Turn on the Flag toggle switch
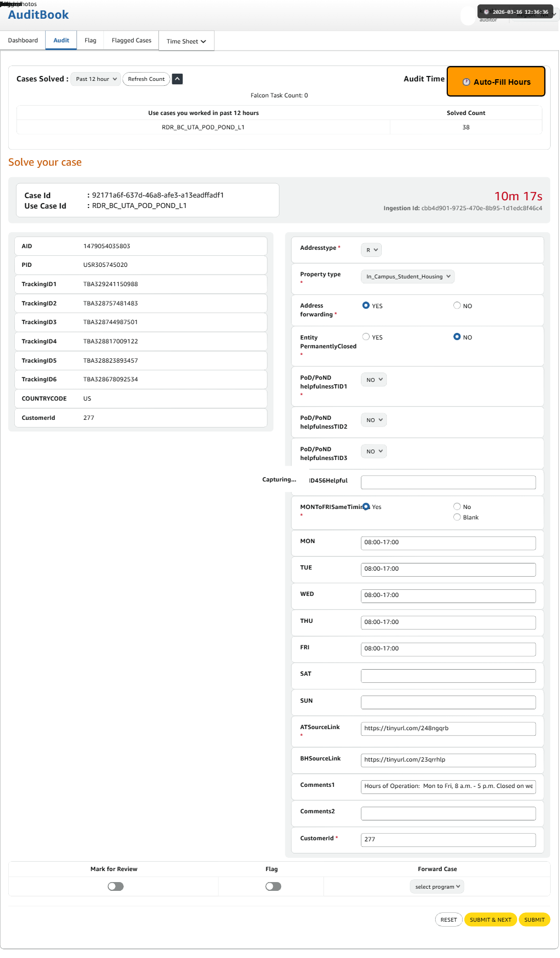Image resolution: width=560 pixels, height=958 pixels. pyautogui.click(x=273, y=886)
